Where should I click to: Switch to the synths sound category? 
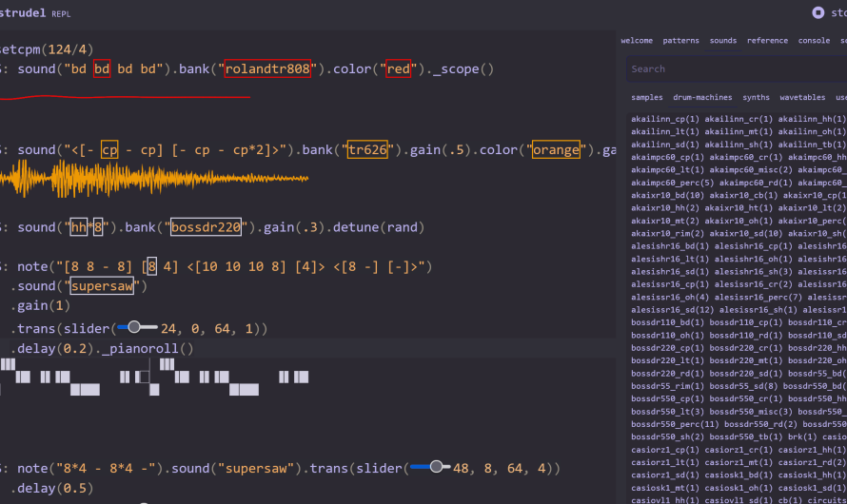point(757,97)
